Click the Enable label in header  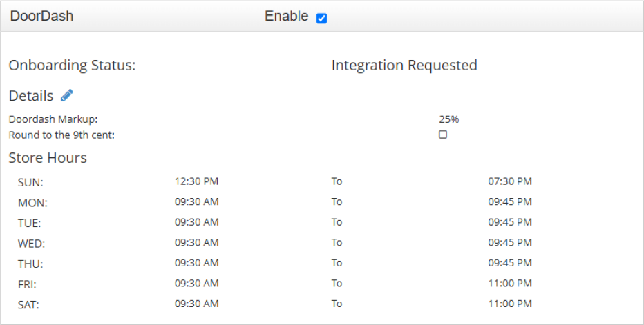coord(286,17)
